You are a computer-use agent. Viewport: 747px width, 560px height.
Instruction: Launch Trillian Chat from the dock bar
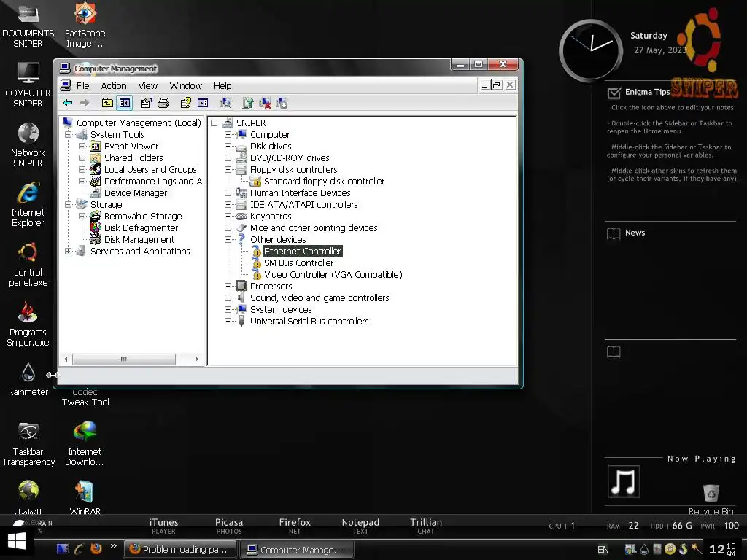click(x=426, y=526)
